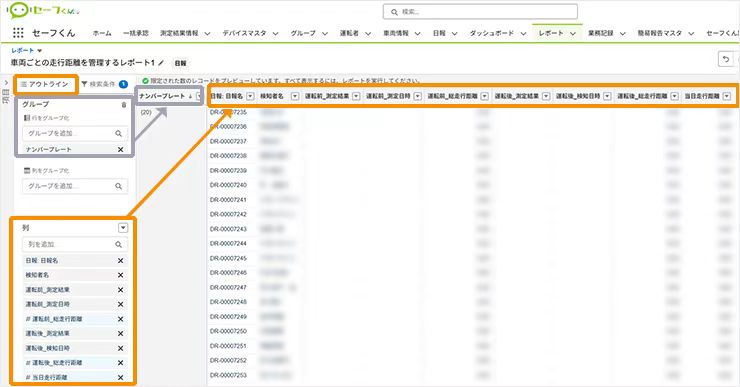The image size is (740, 387).
Task: Open the 運転者 nav tab
Action: (x=349, y=34)
